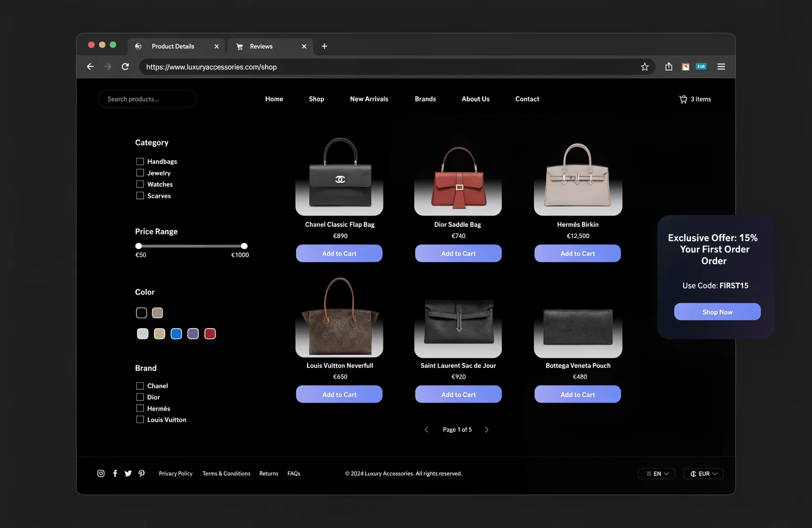Check the Dior brand filter
The height and width of the screenshot is (528, 812).
coord(140,397)
